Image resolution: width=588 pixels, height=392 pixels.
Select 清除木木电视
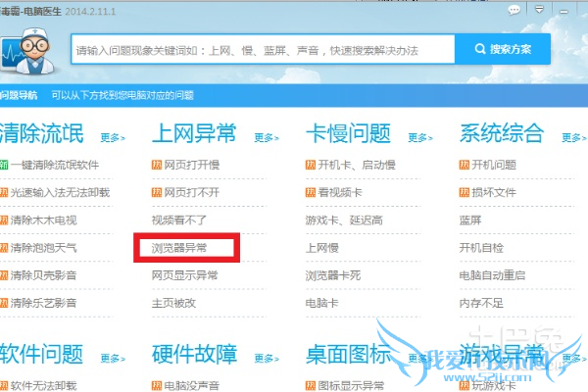tap(43, 220)
